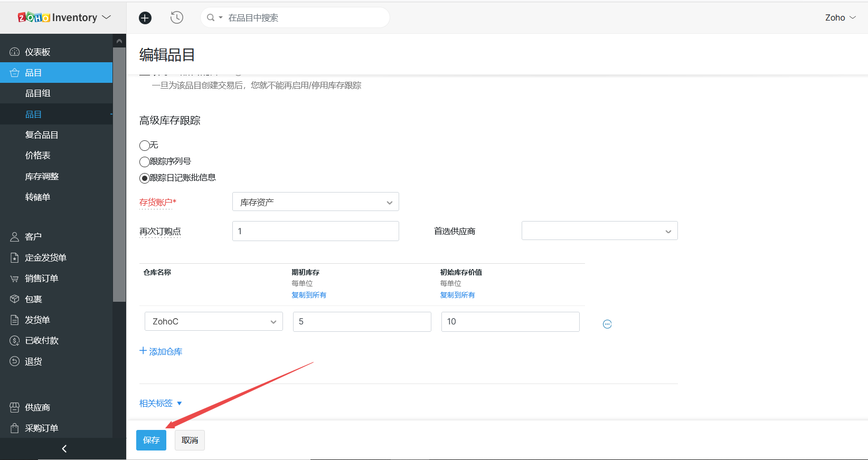
Task: Open 包裹 packages in sidebar
Action: point(33,299)
